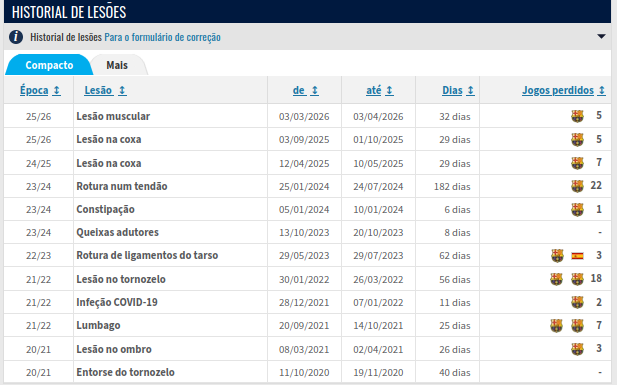Click Spain flag in Rotura de ligamentos do tarso row
The width and height of the screenshot is (617, 385).
pyautogui.click(x=577, y=256)
